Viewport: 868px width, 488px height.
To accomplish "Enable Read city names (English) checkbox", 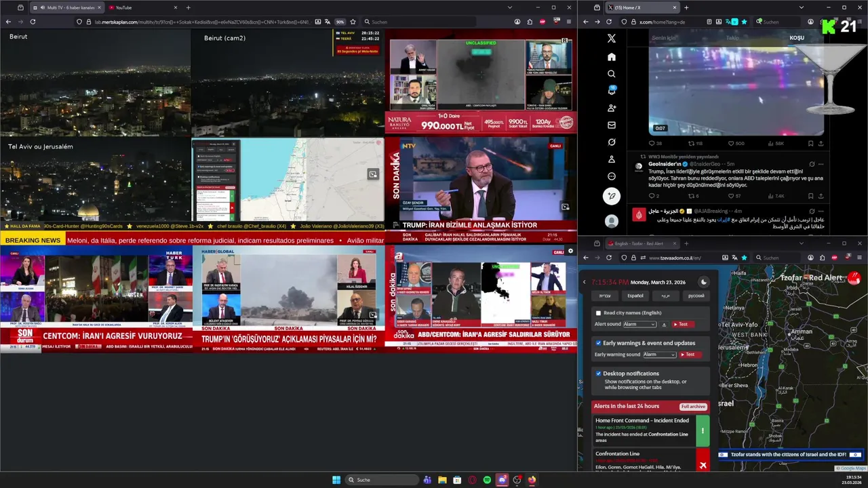I will coord(598,313).
